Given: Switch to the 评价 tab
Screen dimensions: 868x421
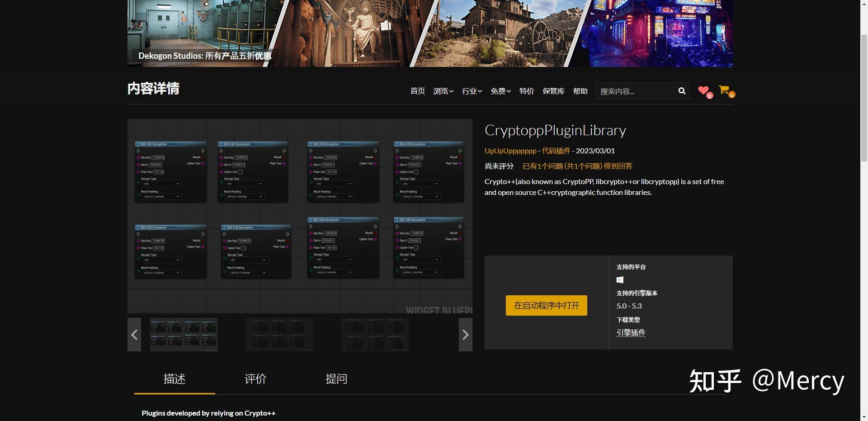Looking at the screenshot, I should point(255,379).
